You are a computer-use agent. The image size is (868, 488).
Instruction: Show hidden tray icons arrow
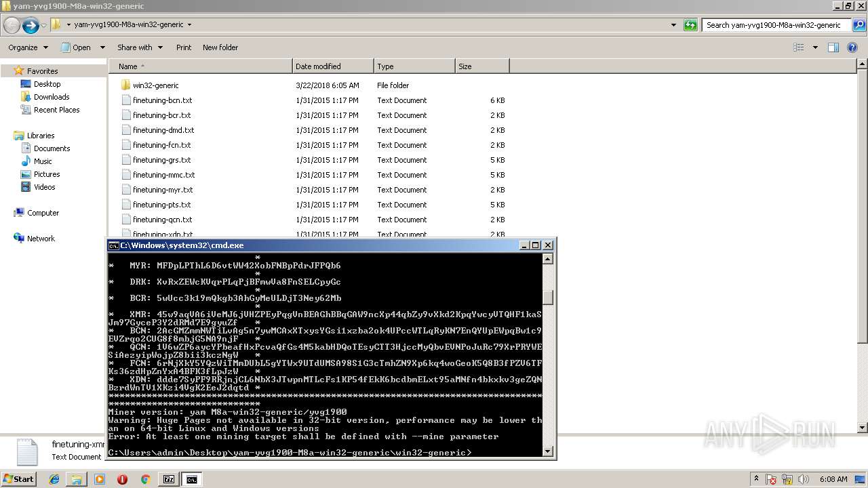click(x=755, y=479)
